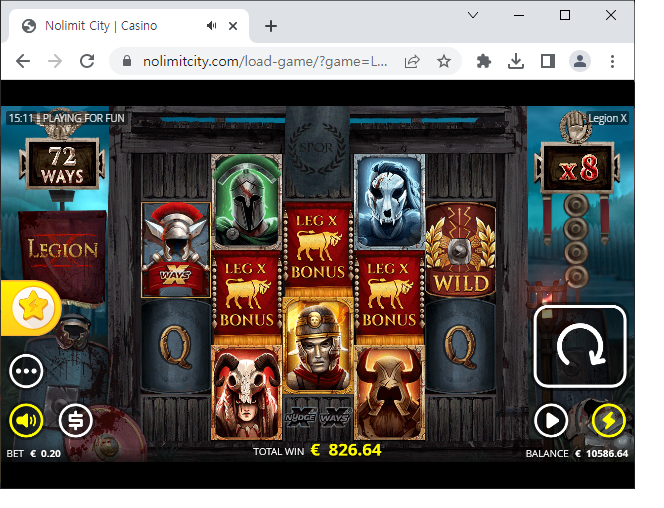This screenshot has width=664, height=508.
Task: Open the browser downloads panel
Action: (x=516, y=61)
